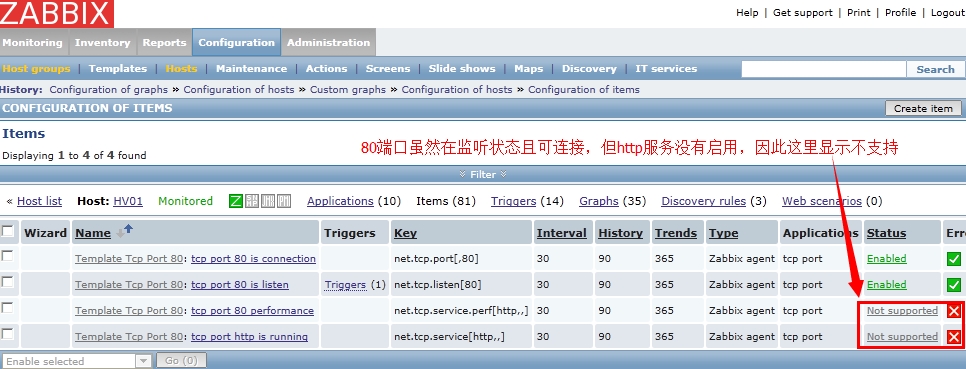Image resolution: width=966 pixels, height=369 pixels.
Task: Click the red error icon for http is running
Action: [x=954, y=337]
